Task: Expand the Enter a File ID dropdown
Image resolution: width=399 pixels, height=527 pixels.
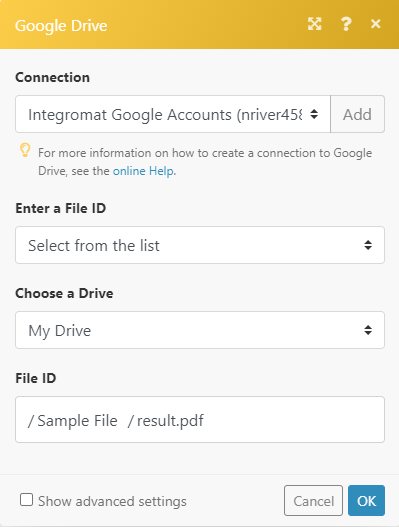Action: click(200, 245)
